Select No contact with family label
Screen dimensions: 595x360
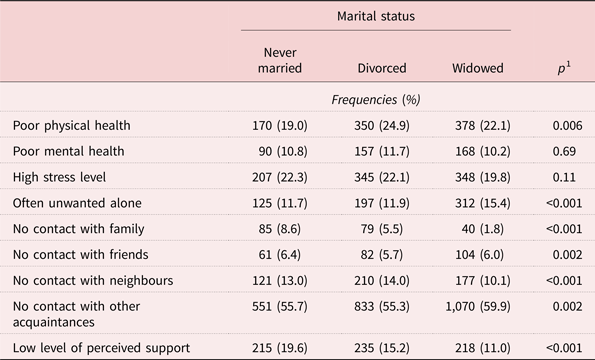79,229
